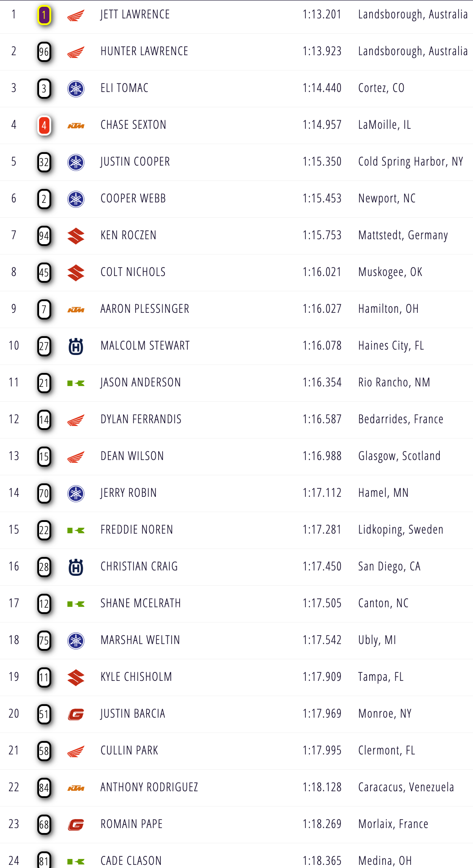The height and width of the screenshot is (868, 473).
Task: Open Cooper Webb rider name
Action: (x=133, y=199)
